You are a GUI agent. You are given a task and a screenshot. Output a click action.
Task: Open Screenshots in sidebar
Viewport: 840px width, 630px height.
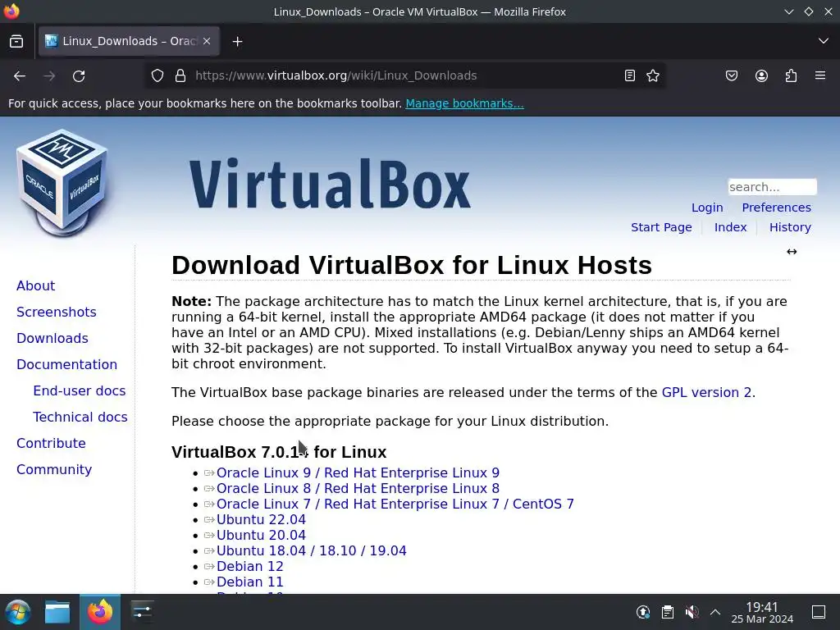coord(57,312)
